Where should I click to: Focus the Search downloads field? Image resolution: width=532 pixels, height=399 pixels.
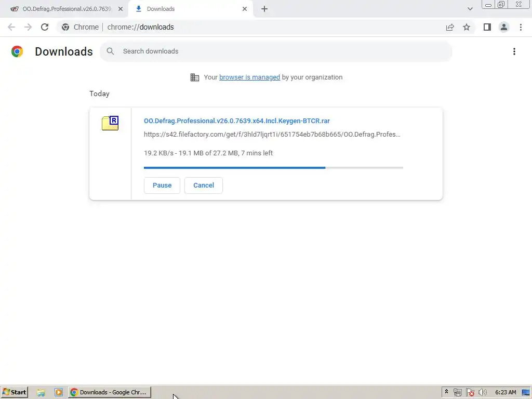[x=276, y=51]
